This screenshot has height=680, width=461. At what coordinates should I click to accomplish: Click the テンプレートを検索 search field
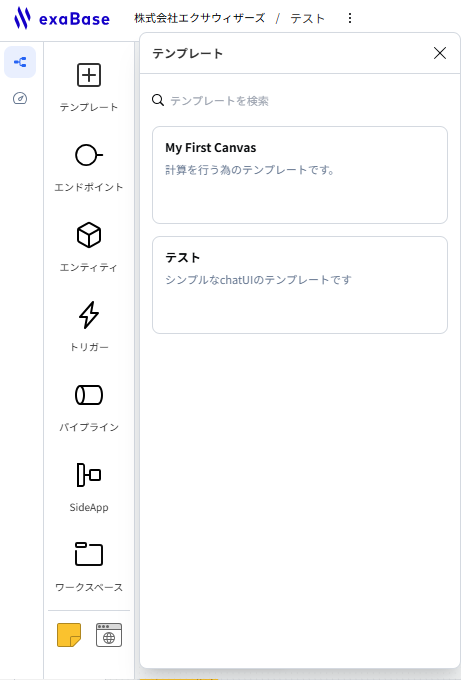click(300, 101)
